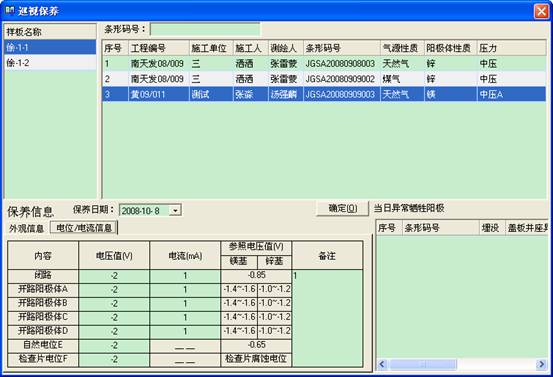
Task: Select 徐-1-1 in the sample list
Action: (50, 47)
